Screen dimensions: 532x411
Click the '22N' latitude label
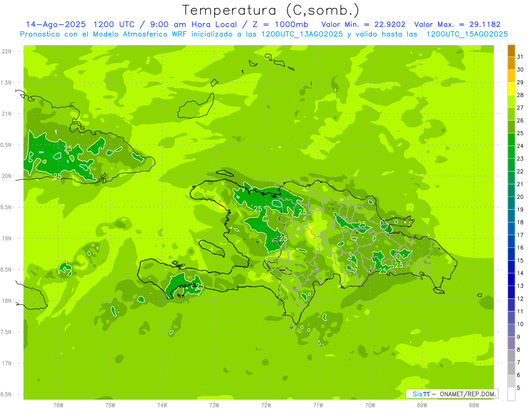point(7,51)
